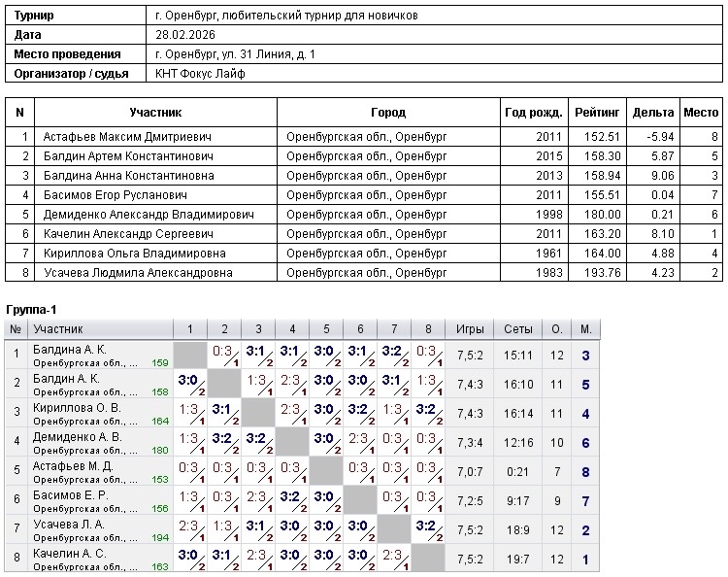Open Качелин Александр Сергеевич in the participants table
The height and width of the screenshot is (577, 728).
[127, 234]
